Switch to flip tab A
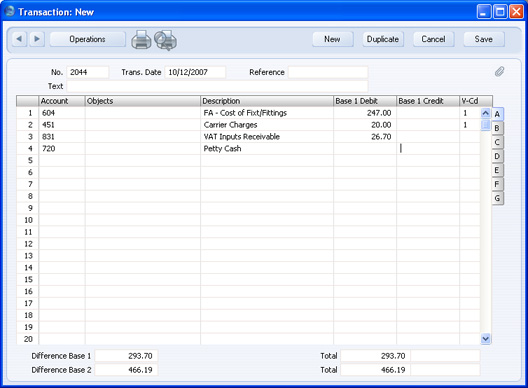The height and width of the screenshot is (388, 528). click(497, 114)
